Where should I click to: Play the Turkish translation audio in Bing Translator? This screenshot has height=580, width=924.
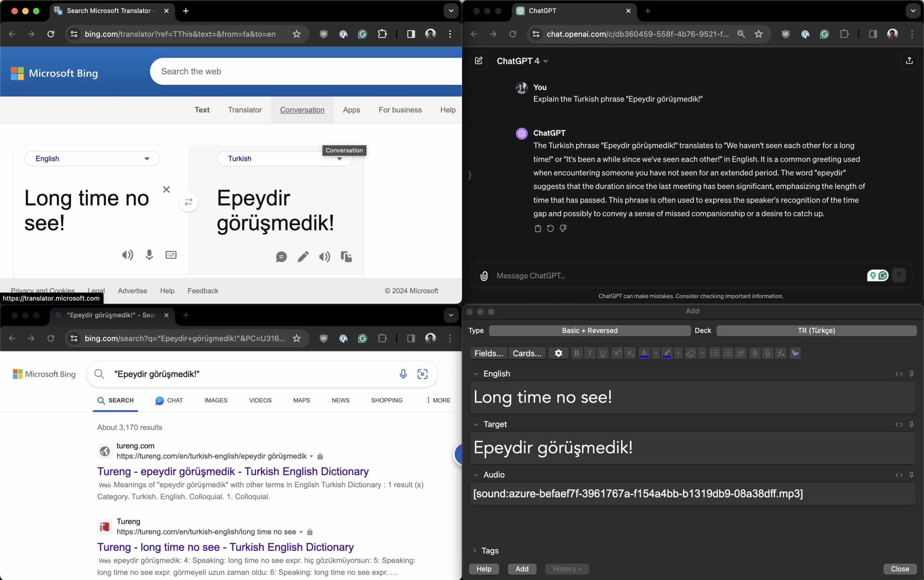point(324,257)
